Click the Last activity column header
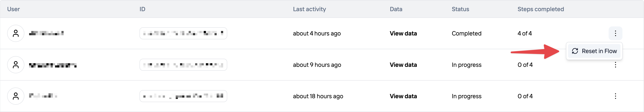The image size is (644, 112). (309, 9)
